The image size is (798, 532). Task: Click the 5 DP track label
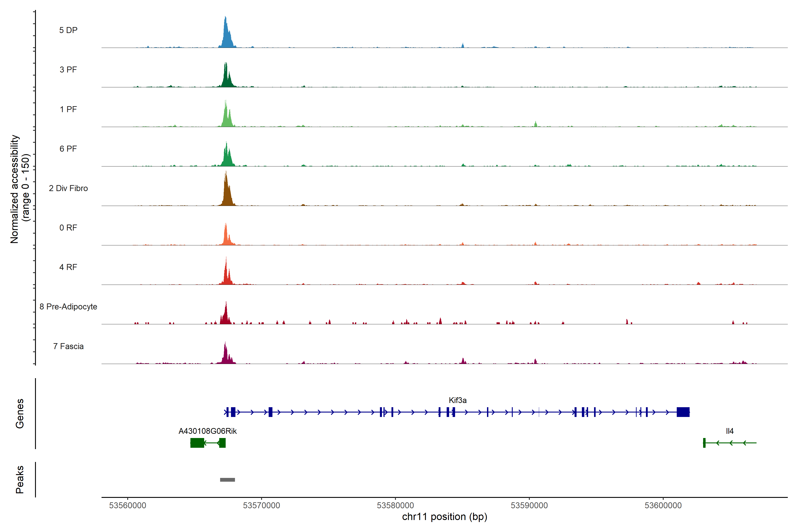point(68,30)
